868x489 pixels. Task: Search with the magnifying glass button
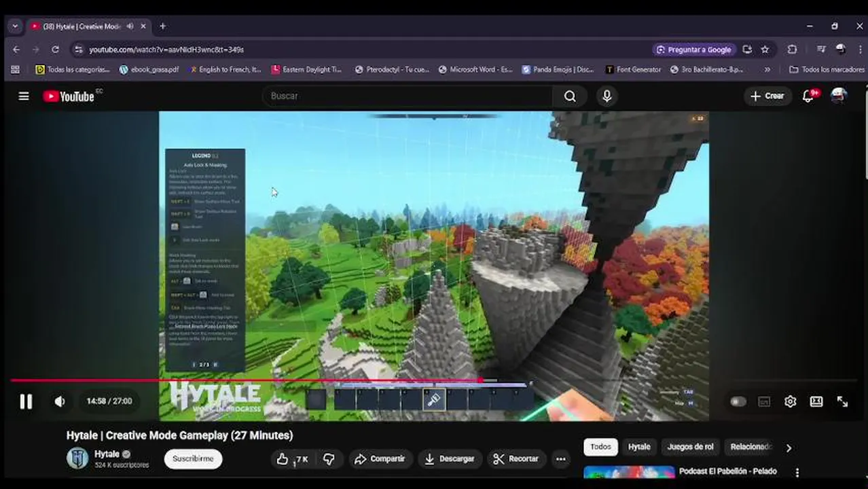[x=570, y=96]
